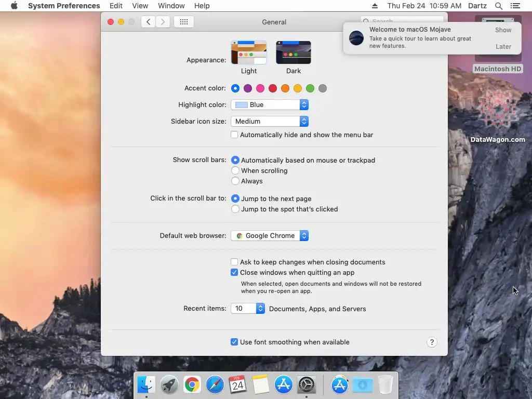Open the System Preferences menu

[x=64, y=6]
